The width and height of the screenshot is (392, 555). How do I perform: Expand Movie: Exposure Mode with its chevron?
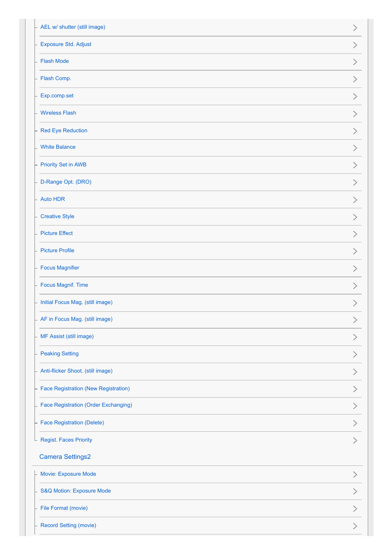coord(355,475)
